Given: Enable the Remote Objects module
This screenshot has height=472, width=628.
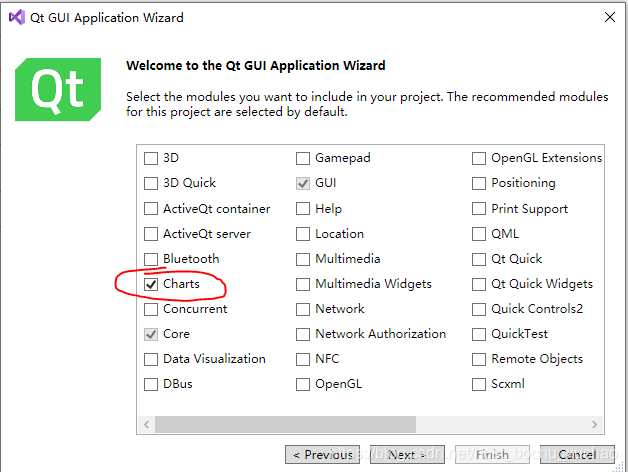Looking at the screenshot, I should click(479, 359).
